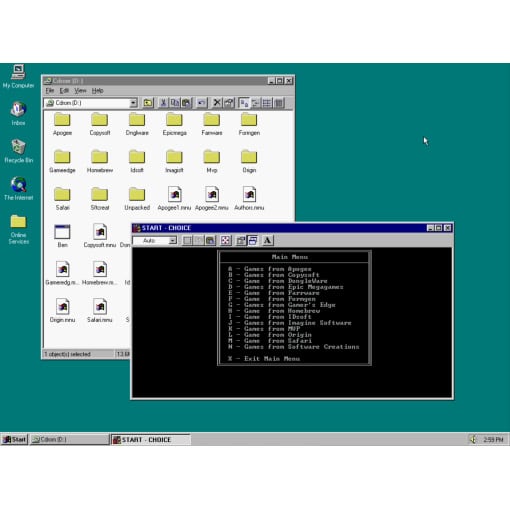
Task: Open Properties from the Cdrom window toolbar
Action: pos(228,103)
